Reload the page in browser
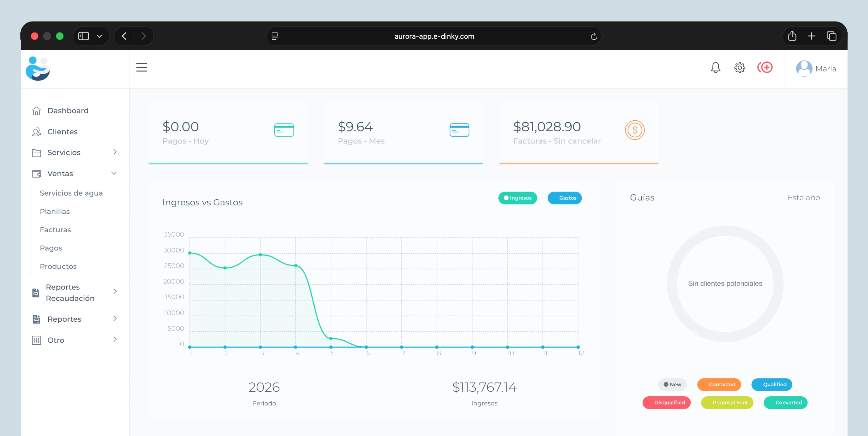Viewport: 868px width, 436px height. click(x=594, y=36)
